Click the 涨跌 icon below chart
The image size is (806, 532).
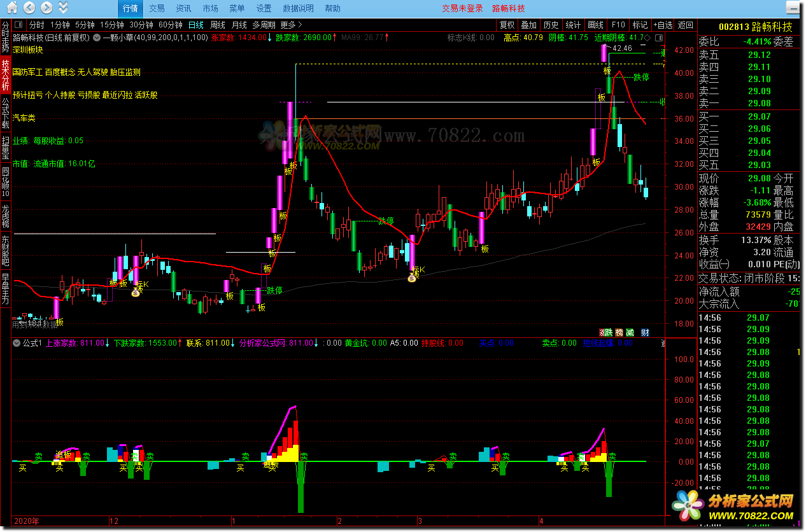[x=605, y=332]
